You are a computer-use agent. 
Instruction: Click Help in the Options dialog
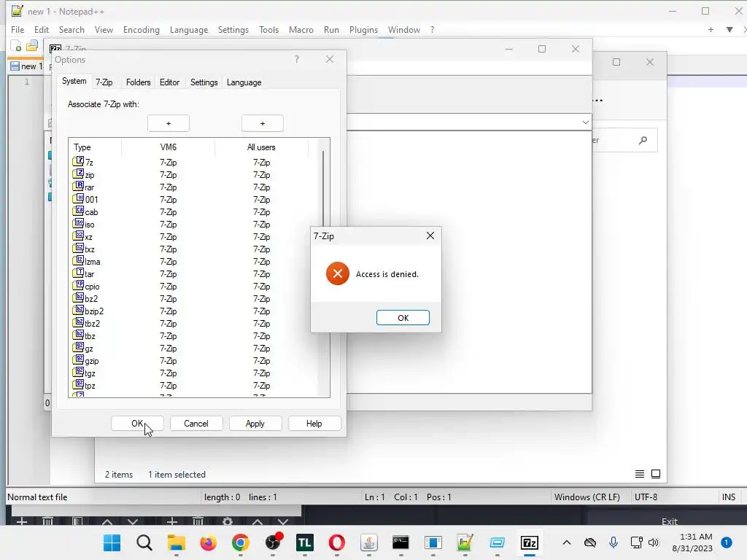click(314, 424)
